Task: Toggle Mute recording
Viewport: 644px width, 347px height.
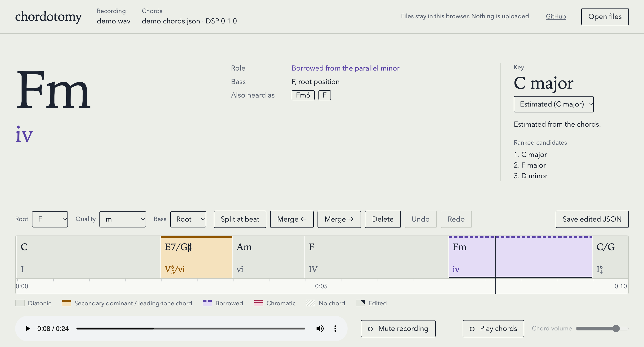Action: (x=398, y=329)
